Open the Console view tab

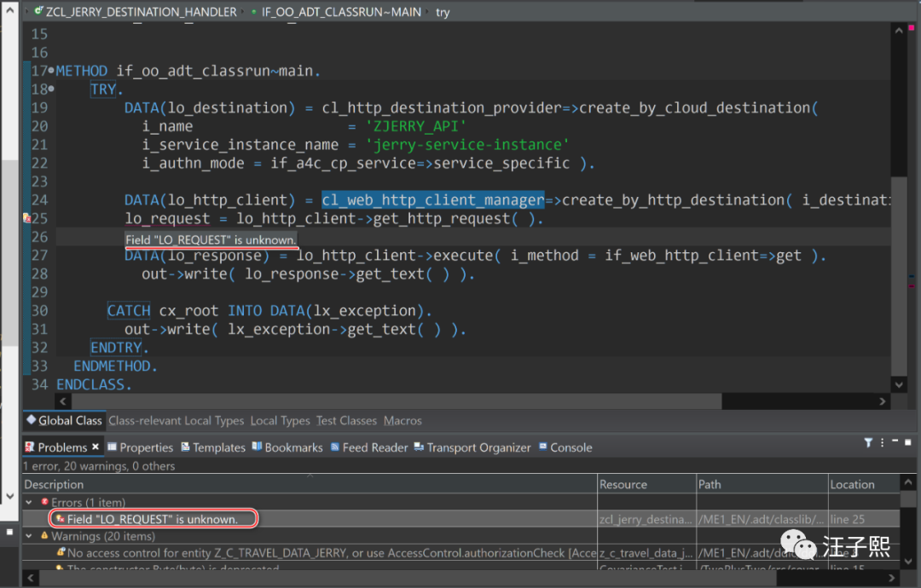click(565, 447)
